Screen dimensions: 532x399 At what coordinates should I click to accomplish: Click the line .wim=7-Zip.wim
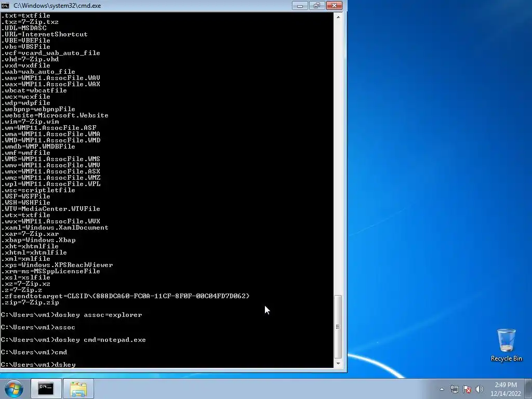(30, 122)
